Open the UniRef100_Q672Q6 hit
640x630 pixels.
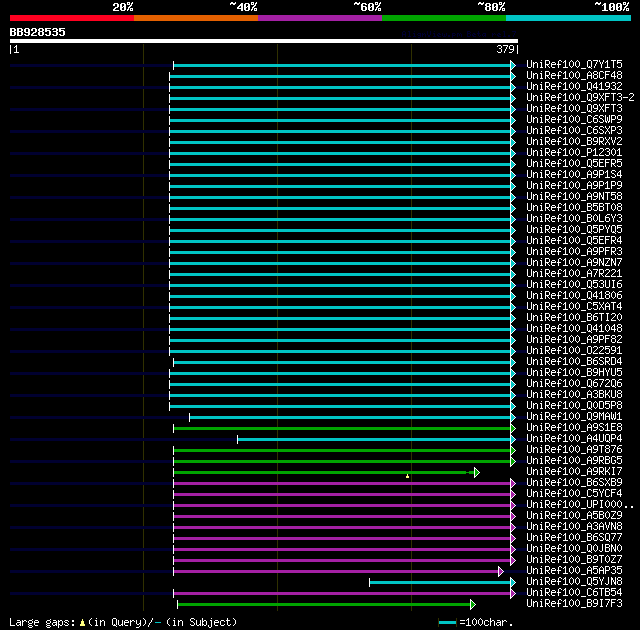(574, 384)
